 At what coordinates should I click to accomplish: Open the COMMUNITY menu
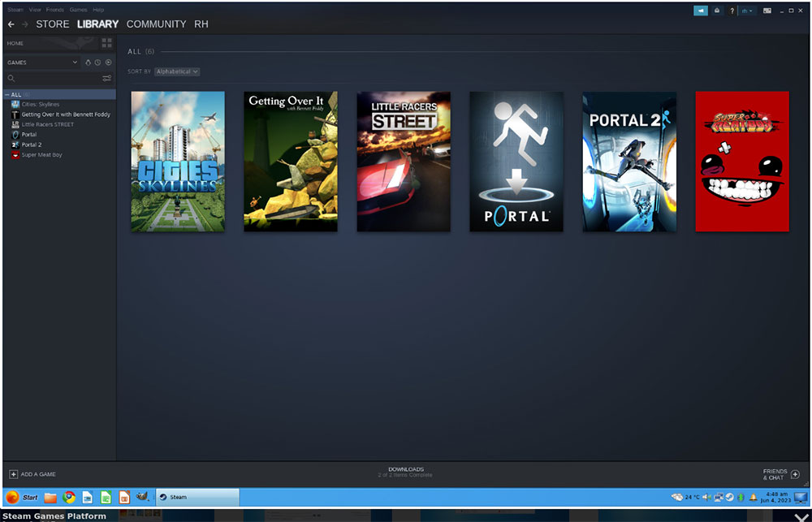tap(156, 24)
